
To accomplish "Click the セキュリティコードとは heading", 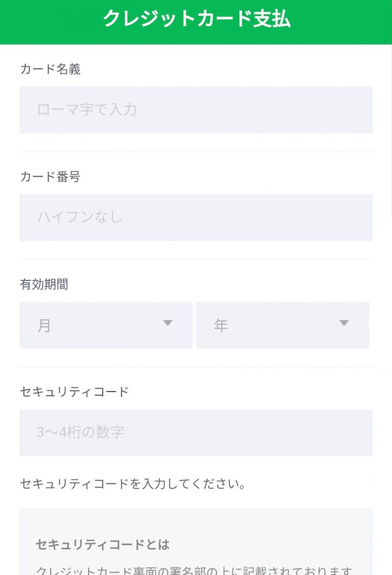I will click(x=103, y=544).
